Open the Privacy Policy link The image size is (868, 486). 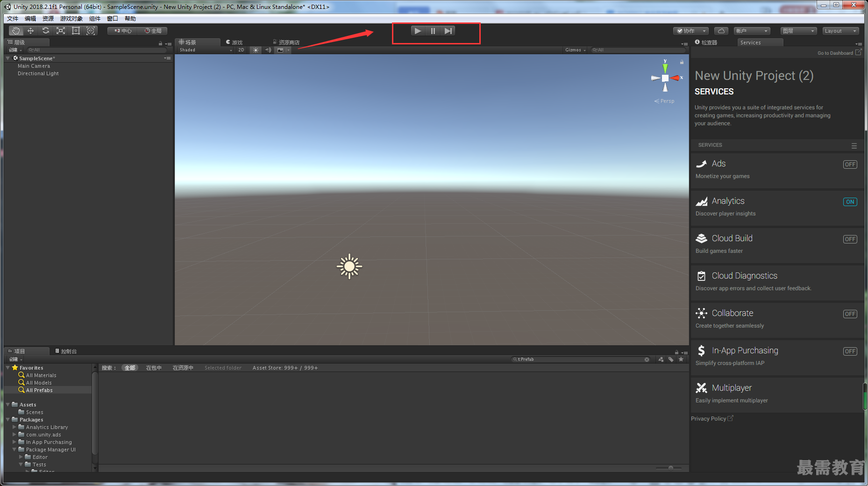coord(712,419)
